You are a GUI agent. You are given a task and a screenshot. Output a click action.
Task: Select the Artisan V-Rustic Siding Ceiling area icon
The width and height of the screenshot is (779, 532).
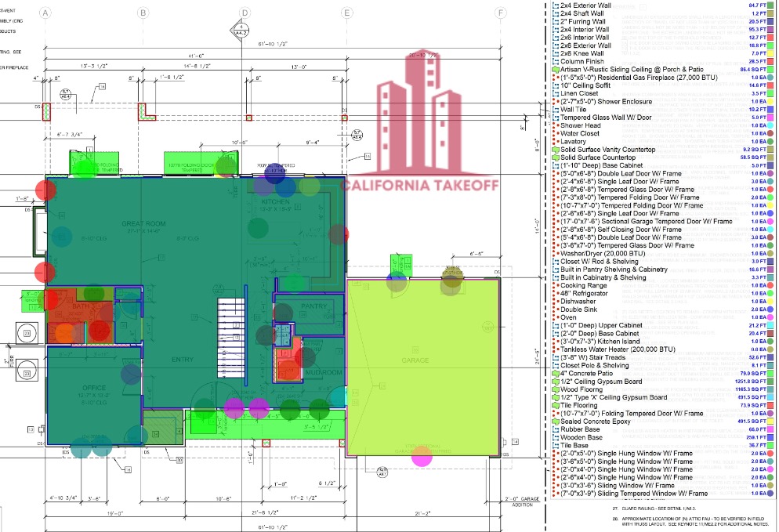pos(555,70)
